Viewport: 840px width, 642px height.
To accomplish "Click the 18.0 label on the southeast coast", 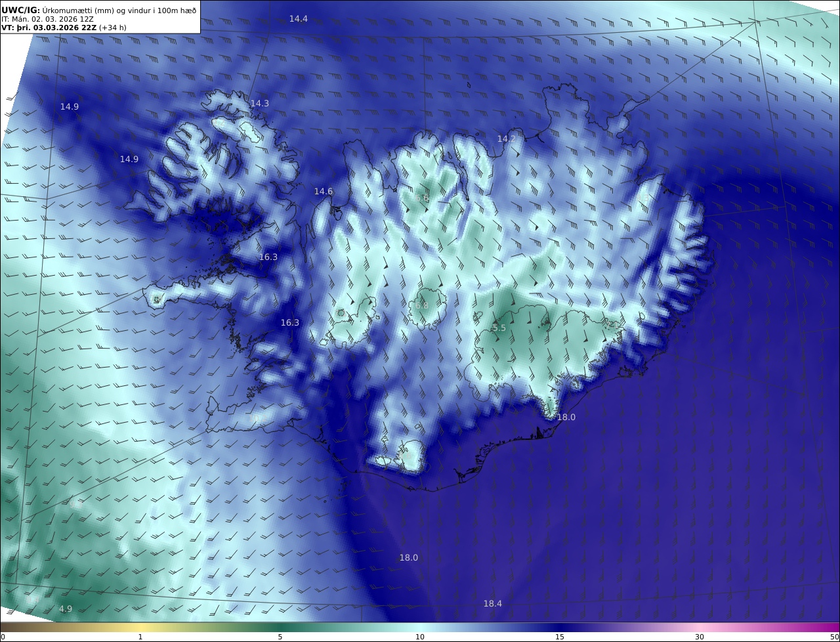I will 566,417.
